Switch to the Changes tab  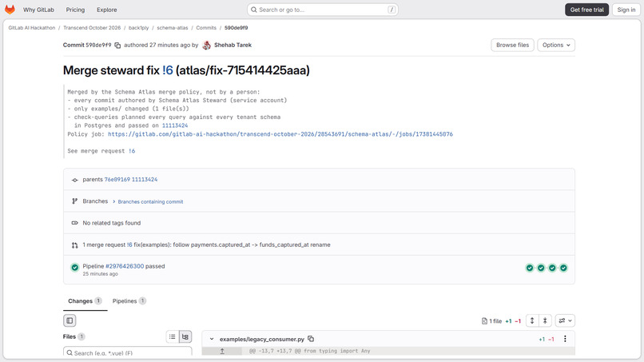coord(85,301)
